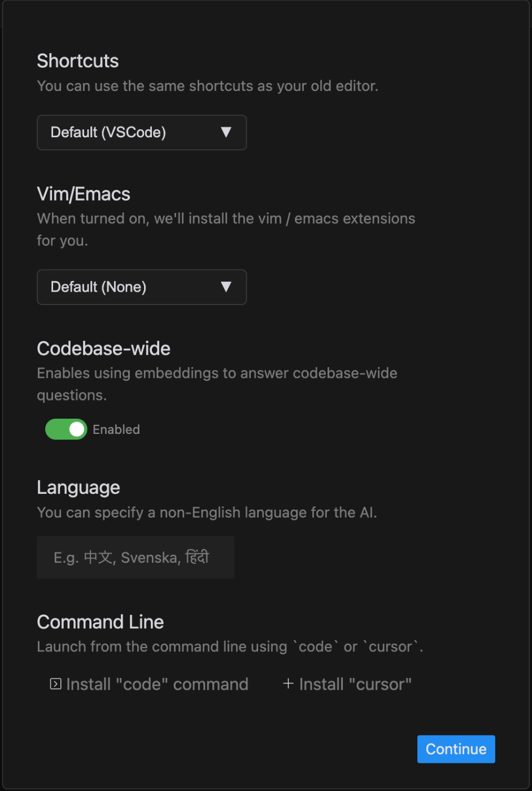Screen dimensions: 532x791
Task: Click Install "code" command button
Action: point(149,684)
